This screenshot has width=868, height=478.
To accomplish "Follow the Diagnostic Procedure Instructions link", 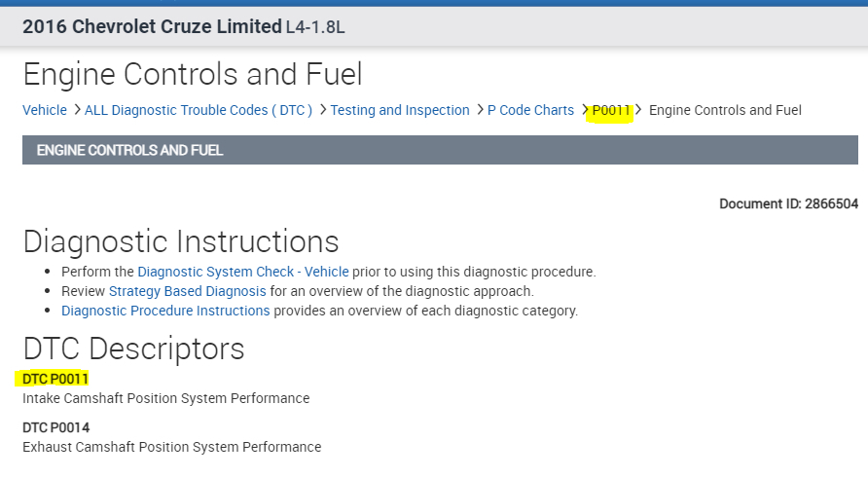I will 165,311.
